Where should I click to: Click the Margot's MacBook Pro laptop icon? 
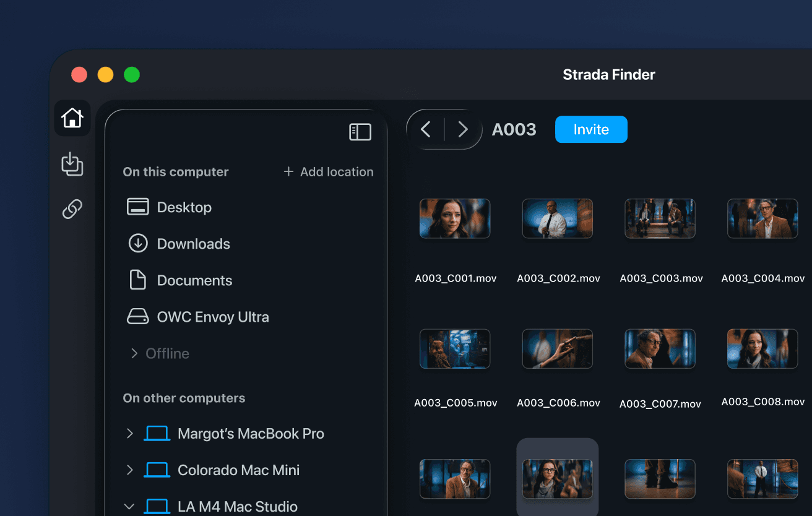157,434
